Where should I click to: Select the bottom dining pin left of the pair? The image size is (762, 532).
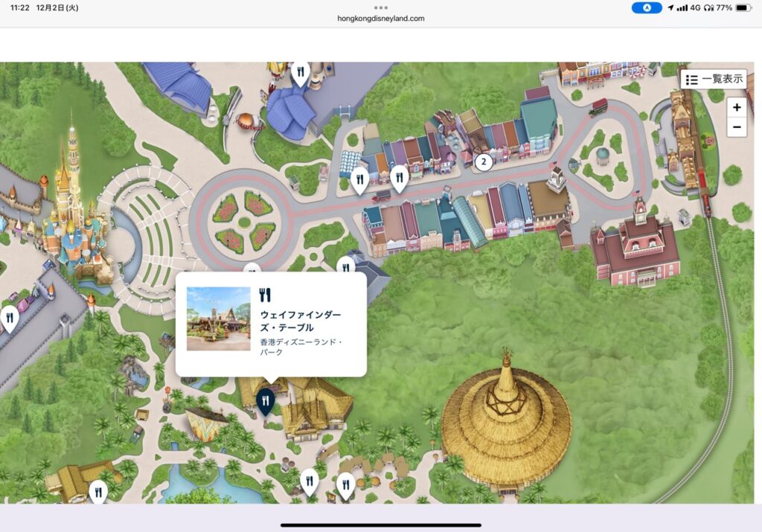310,480
